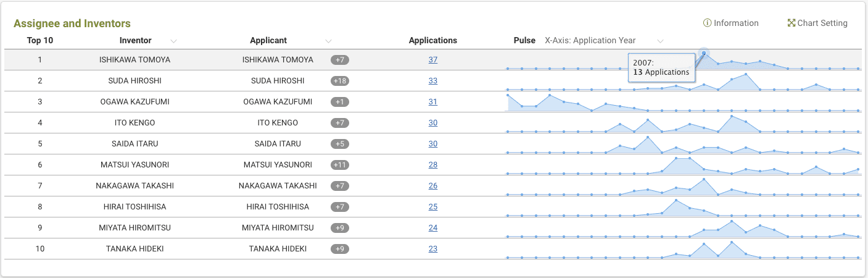The width and height of the screenshot is (868, 278).
Task: Open the 28 applications link for Matsui Yasunori
Action: [x=432, y=165]
